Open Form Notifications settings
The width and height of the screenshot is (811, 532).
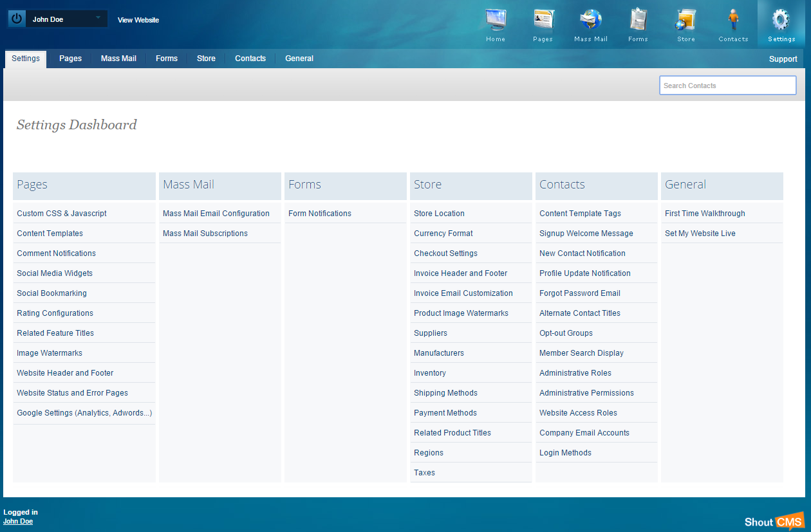click(320, 214)
